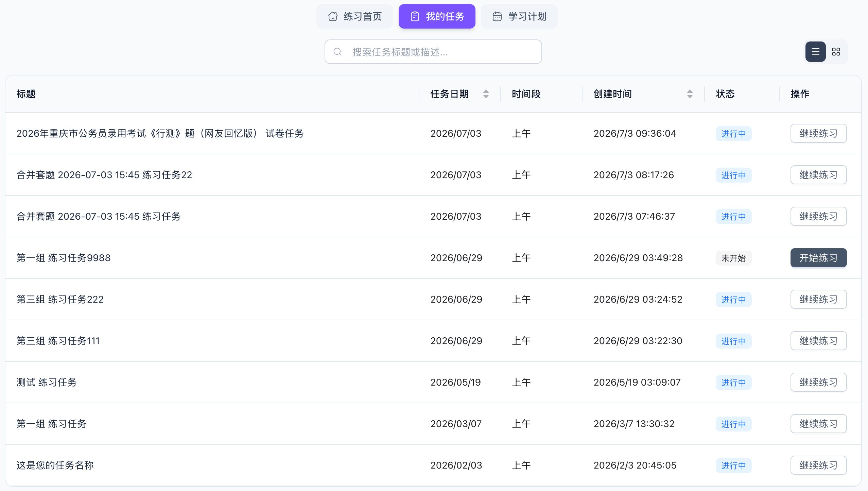Continue practice for 这是您的任务名称
Screen dimensions: 868x491
coord(818,465)
